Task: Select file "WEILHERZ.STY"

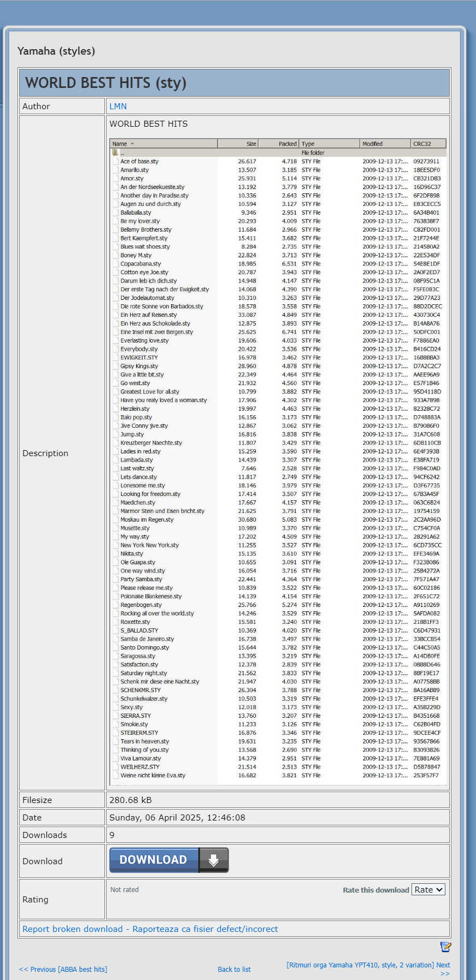Action: (x=140, y=767)
